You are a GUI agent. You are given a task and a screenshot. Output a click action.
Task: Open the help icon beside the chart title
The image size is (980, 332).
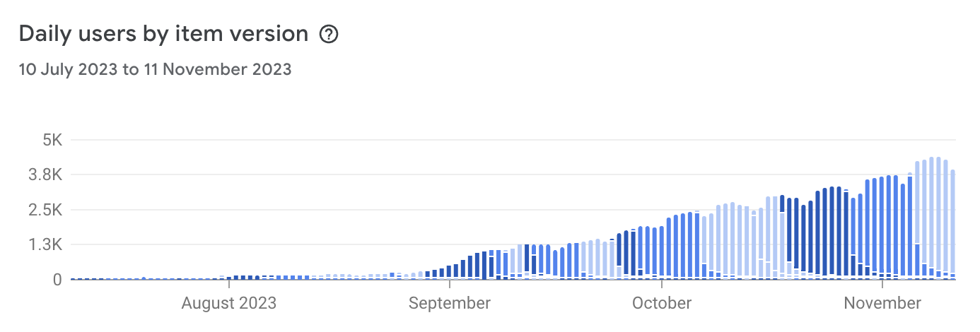[x=329, y=34]
